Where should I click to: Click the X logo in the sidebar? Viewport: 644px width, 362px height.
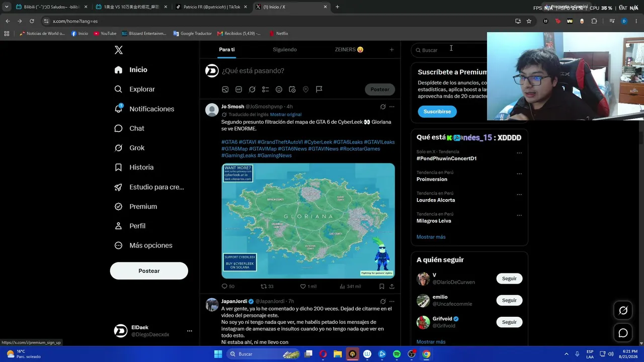[119, 50]
